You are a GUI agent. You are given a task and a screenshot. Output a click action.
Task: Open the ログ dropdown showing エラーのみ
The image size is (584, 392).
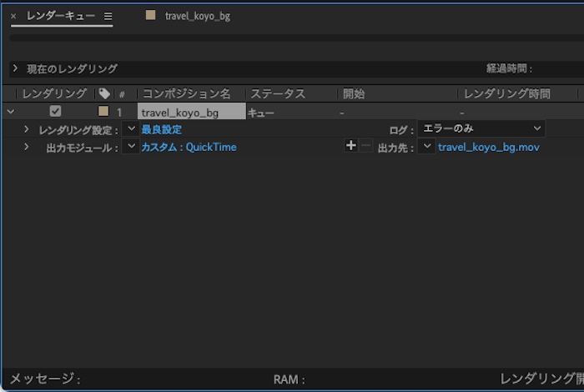point(481,129)
